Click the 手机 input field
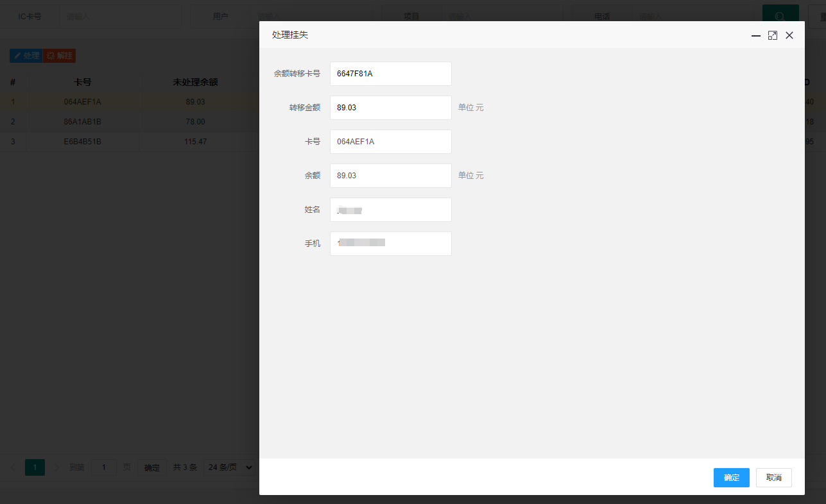 391,244
